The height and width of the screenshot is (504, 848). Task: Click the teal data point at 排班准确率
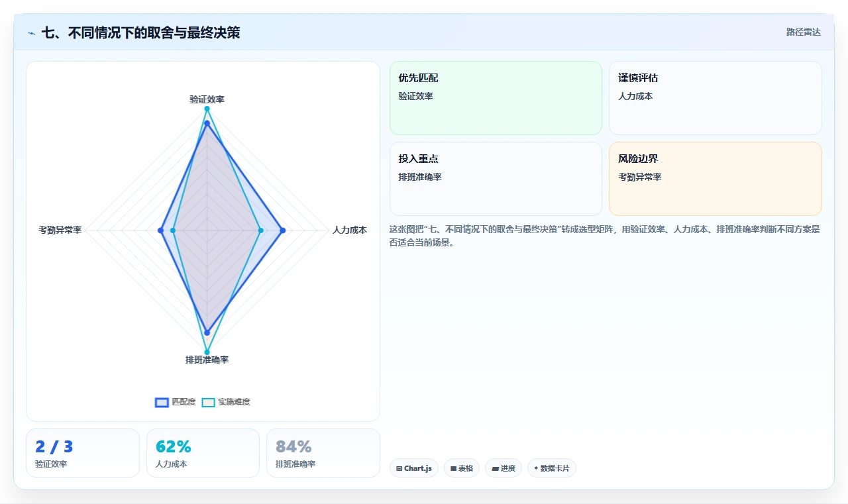coord(207,352)
